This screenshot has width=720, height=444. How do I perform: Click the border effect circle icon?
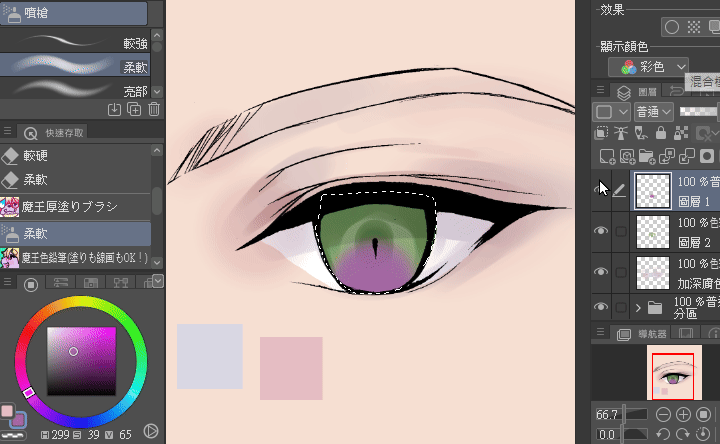click(x=672, y=27)
